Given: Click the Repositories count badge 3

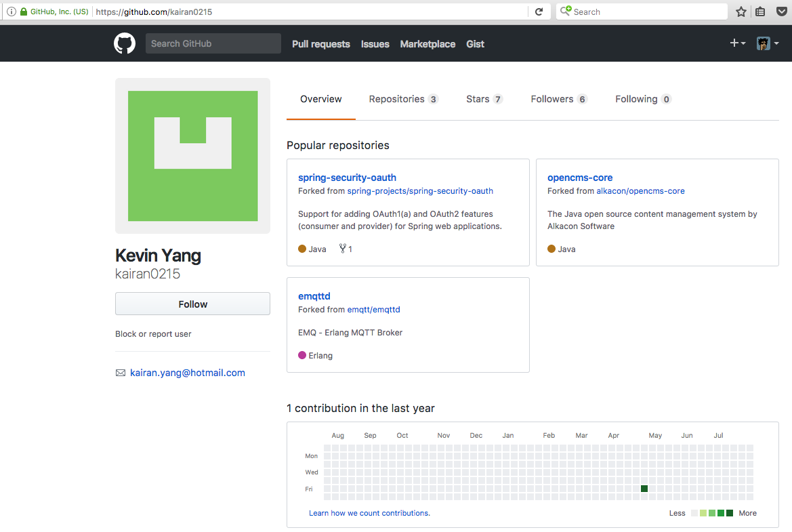Looking at the screenshot, I should 433,99.
